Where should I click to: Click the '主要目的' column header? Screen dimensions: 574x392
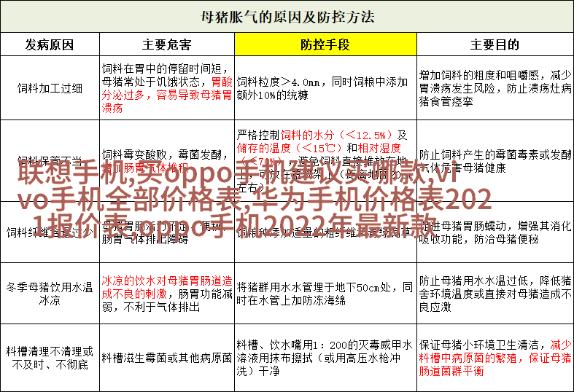pos(495,44)
